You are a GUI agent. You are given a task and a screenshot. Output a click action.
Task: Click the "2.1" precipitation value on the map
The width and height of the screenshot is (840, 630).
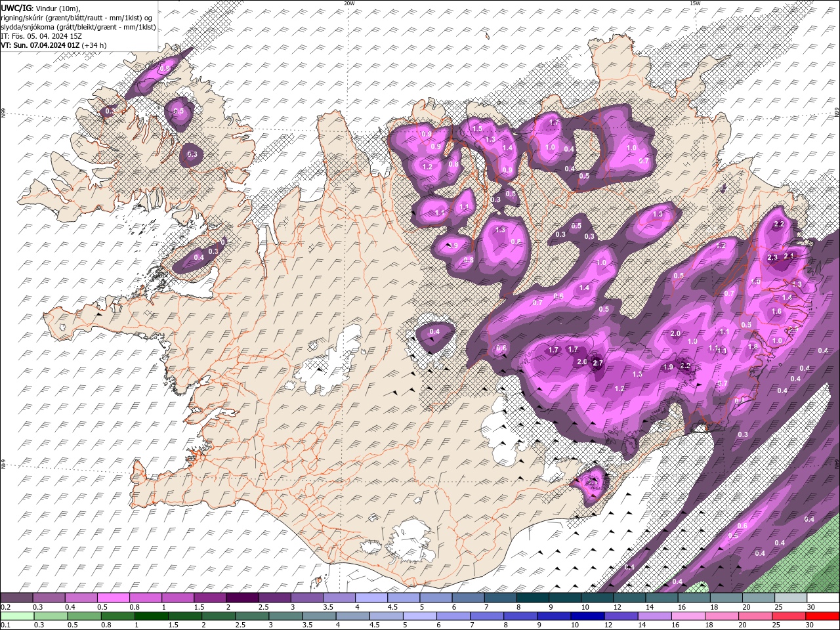click(x=789, y=256)
